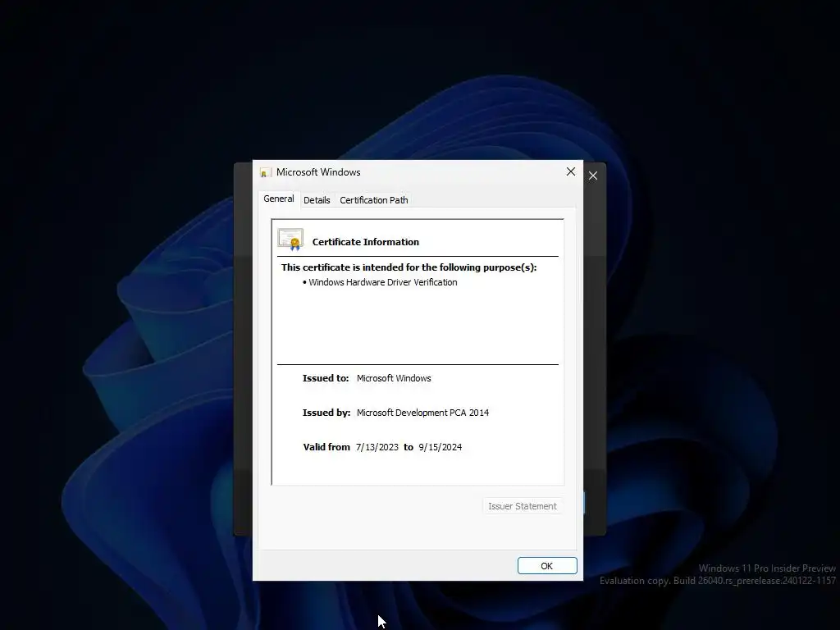
Task: Click the expiry date 9/15/2024
Action: 440,447
